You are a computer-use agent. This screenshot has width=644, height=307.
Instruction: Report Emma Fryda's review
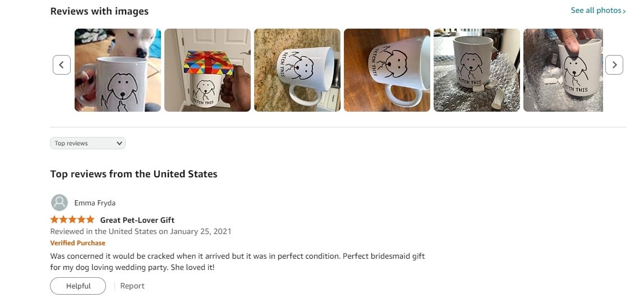coord(132,286)
